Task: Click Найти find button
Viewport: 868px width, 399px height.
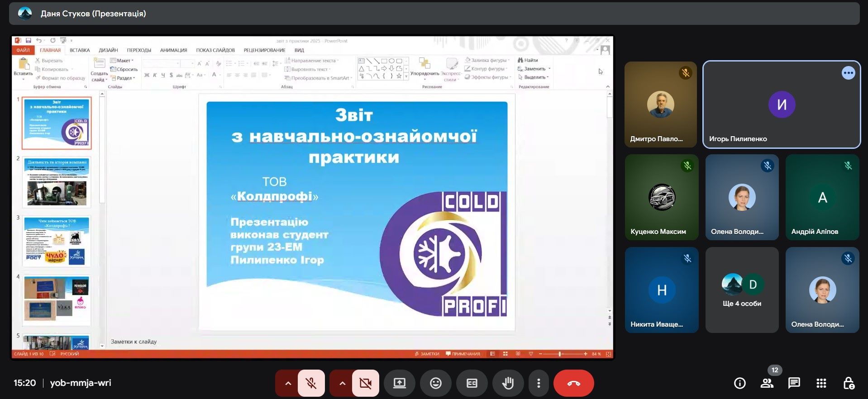Action: point(528,60)
